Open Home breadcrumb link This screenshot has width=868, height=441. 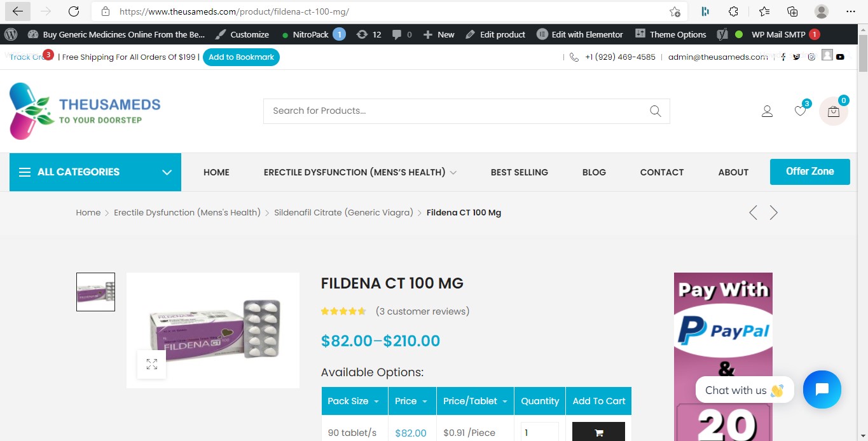point(88,213)
